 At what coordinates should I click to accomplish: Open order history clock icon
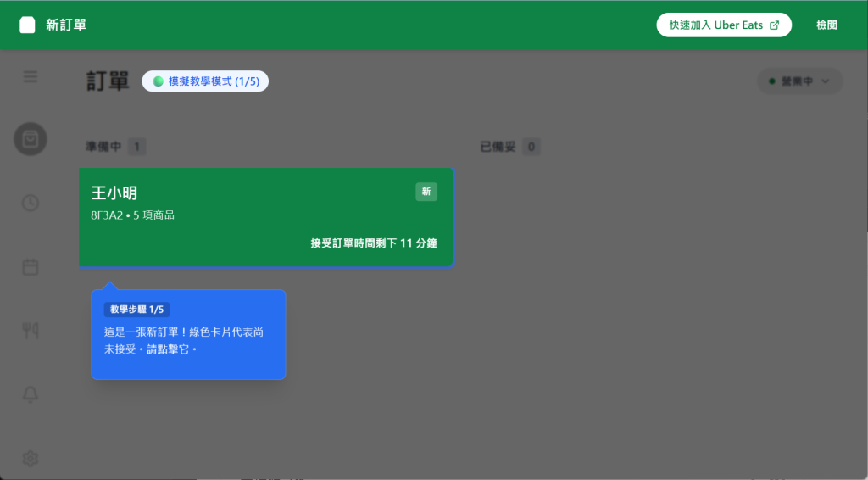pyautogui.click(x=31, y=203)
